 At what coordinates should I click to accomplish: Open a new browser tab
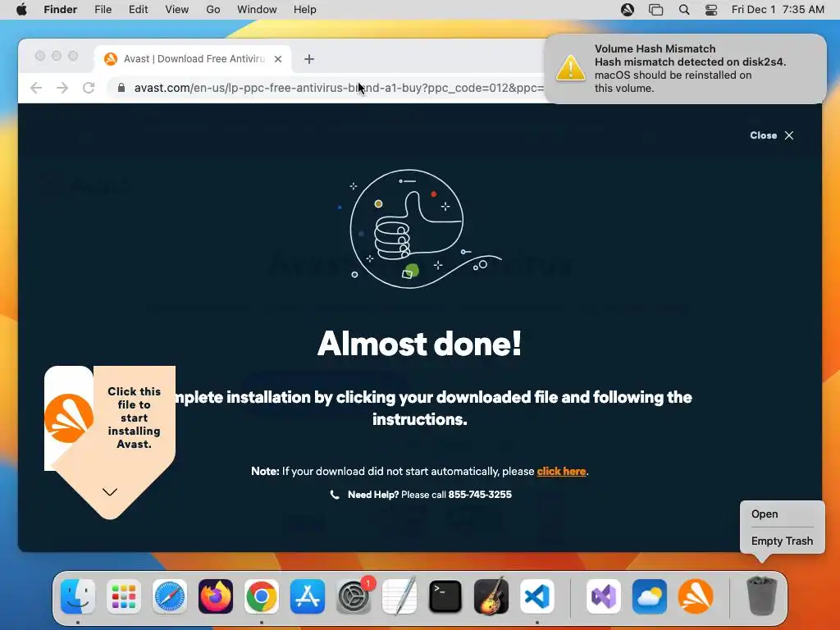coord(309,59)
